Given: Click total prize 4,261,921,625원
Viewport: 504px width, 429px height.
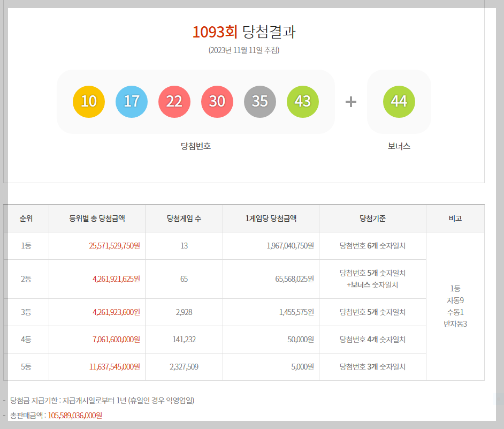Looking at the screenshot, I should pyautogui.click(x=116, y=279).
